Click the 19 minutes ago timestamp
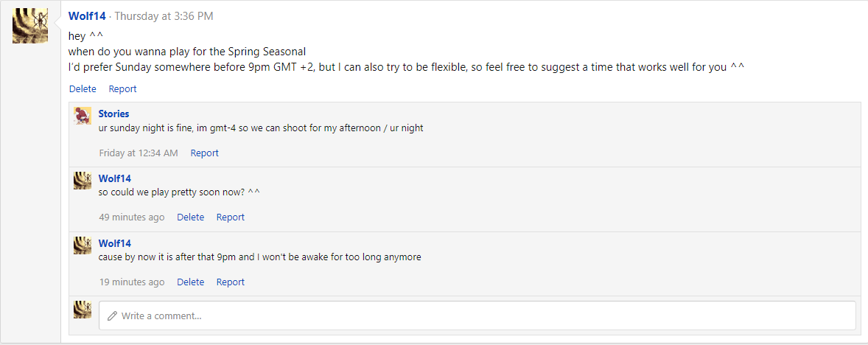Viewport: 868px width, 345px height. (x=132, y=282)
